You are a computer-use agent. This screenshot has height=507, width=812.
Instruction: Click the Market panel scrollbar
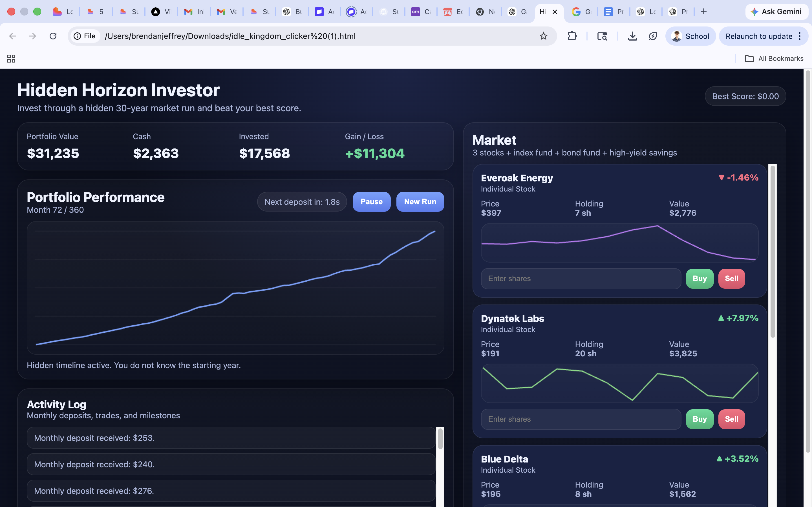tap(773, 252)
